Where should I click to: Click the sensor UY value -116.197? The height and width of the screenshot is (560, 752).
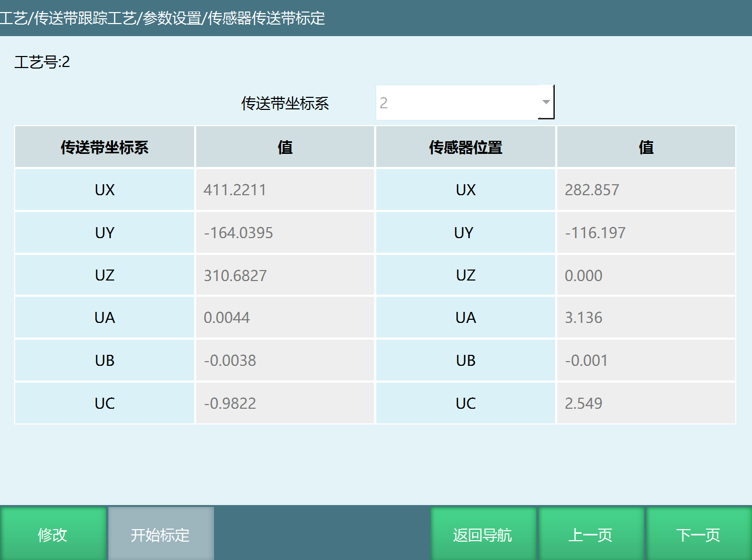[646, 232]
